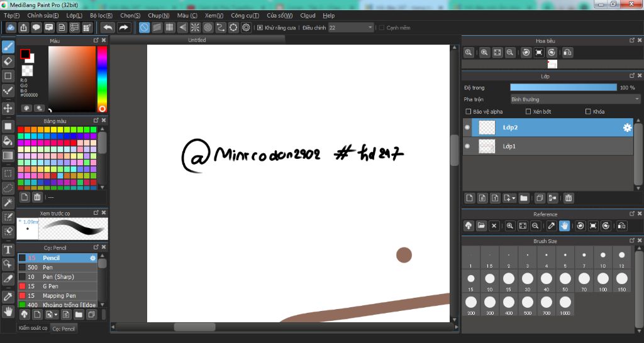
Task: Select the Pen (Sharp) brush
Action: pos(57,277)
